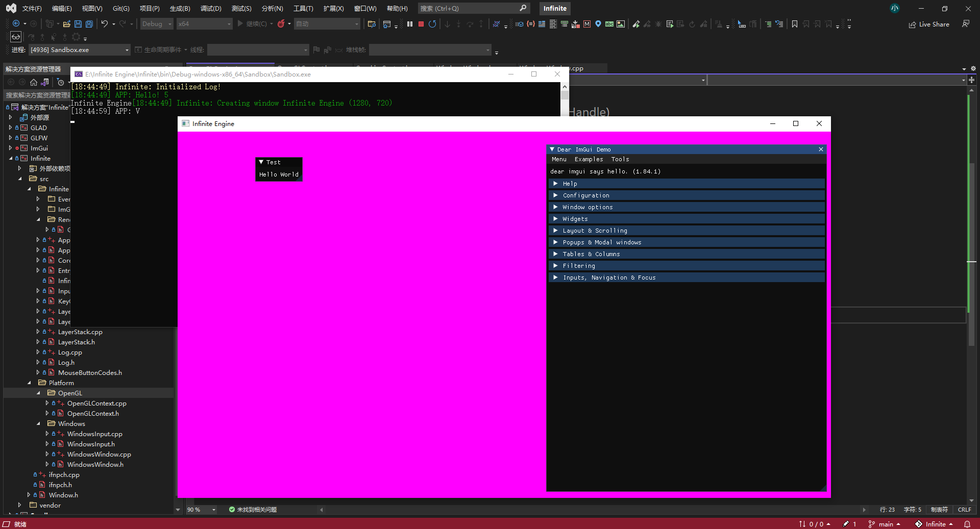Click 未找到相关问题 status indicator
The image size is (980, 529).
click(253, 510)
